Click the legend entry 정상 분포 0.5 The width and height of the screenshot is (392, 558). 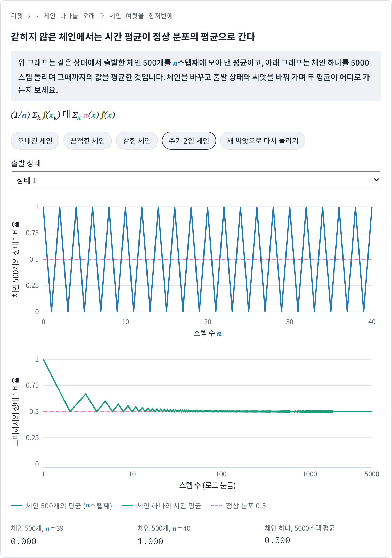pyautogui.click(x=238, y=506)
